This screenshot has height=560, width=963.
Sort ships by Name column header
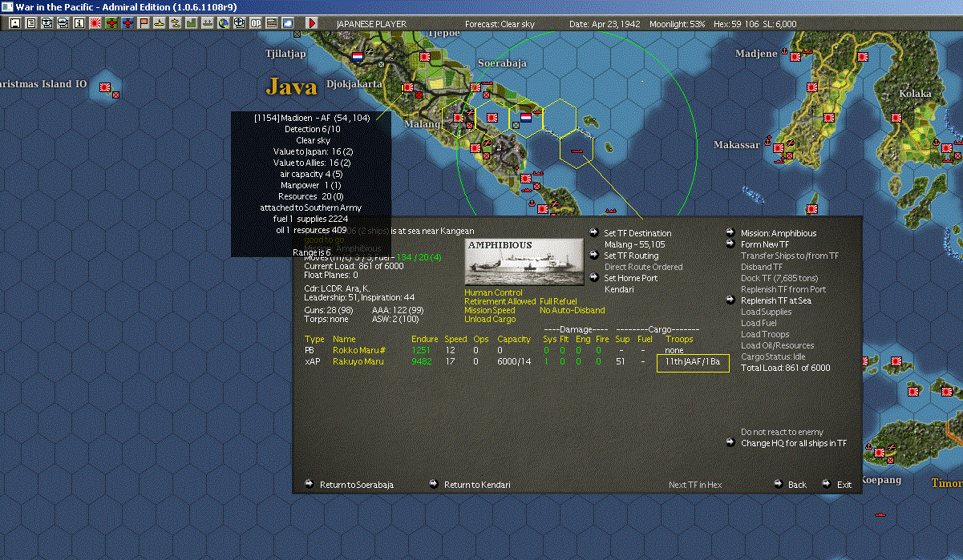pos(344,339)
